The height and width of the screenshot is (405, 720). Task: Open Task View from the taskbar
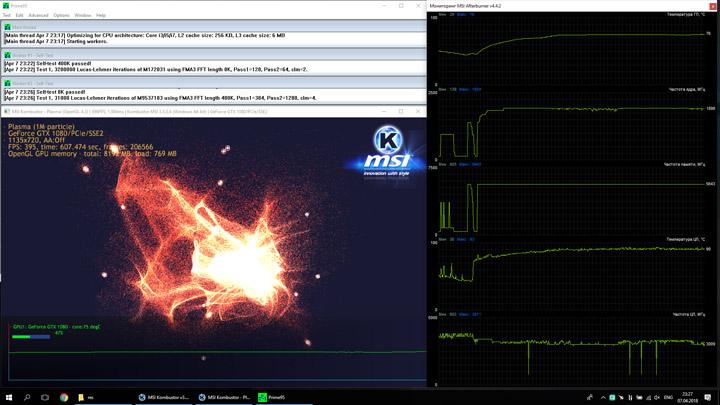[45, 397]
